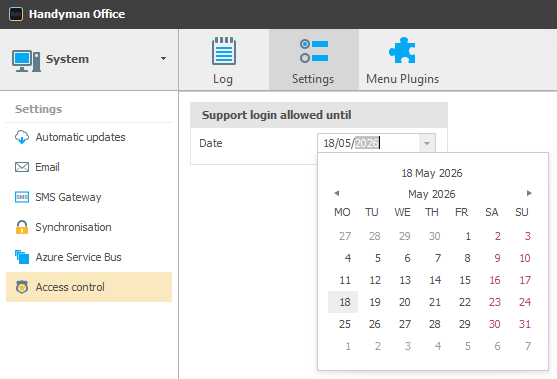The height and width of the screenshot is (379, 557).
Task: Select Saturday 2 May in calendar
Action: (498, 236)
